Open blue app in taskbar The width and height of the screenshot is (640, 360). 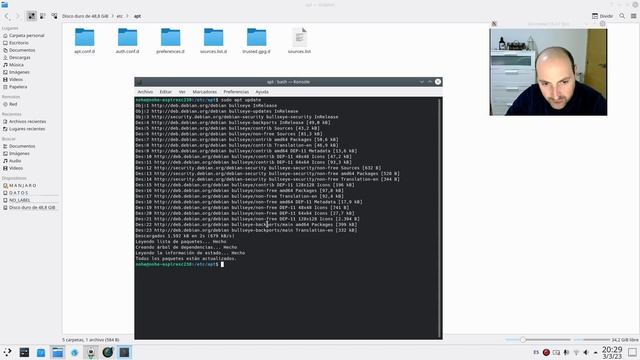pos(41,352)
